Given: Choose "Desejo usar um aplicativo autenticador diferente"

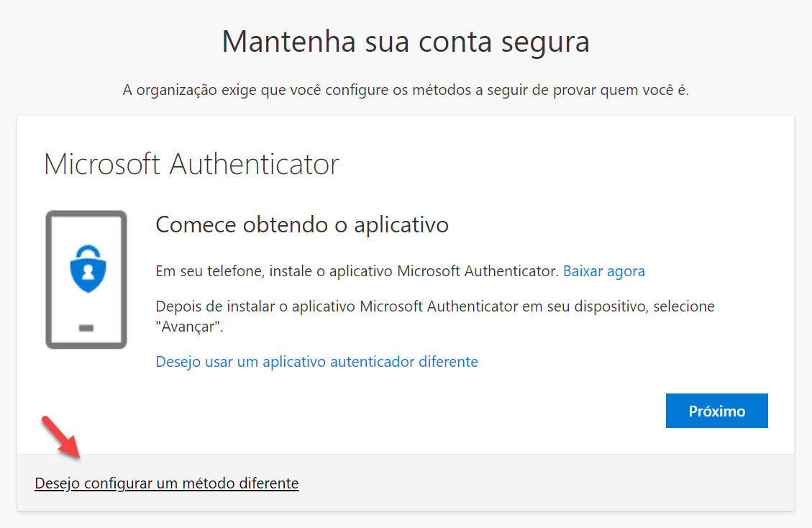Looking at the screenshot, I should 316,361.
